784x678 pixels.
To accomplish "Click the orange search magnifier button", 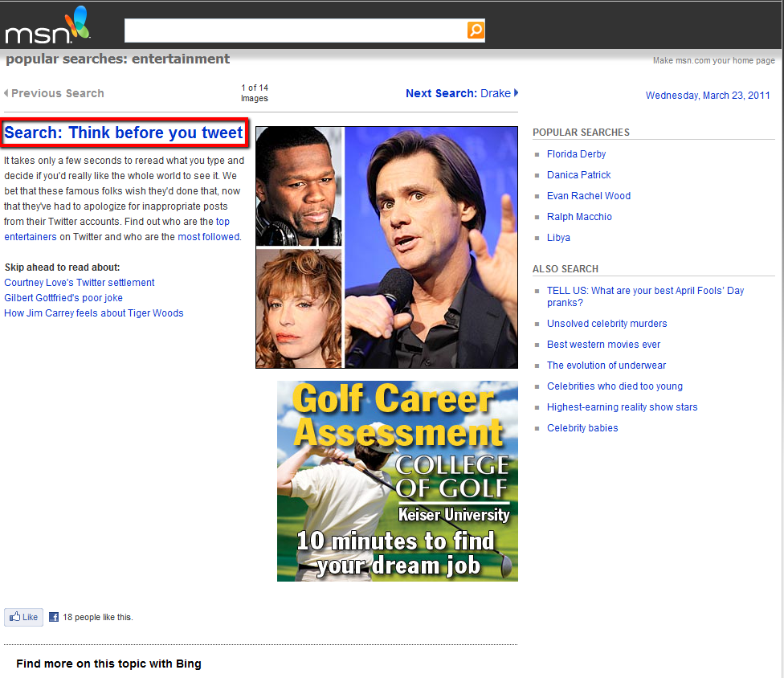I will pos(476,30).
